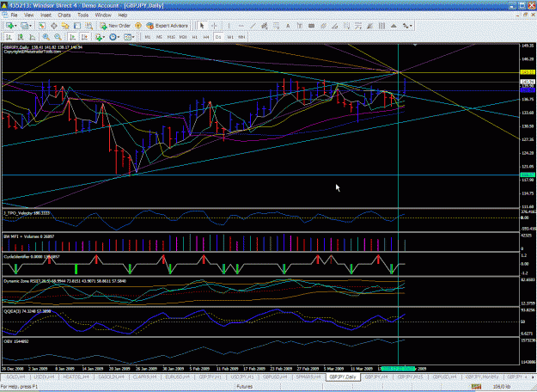Select the MN monthly timeframe button
537x392 pixels.
(x=241, y=37)
